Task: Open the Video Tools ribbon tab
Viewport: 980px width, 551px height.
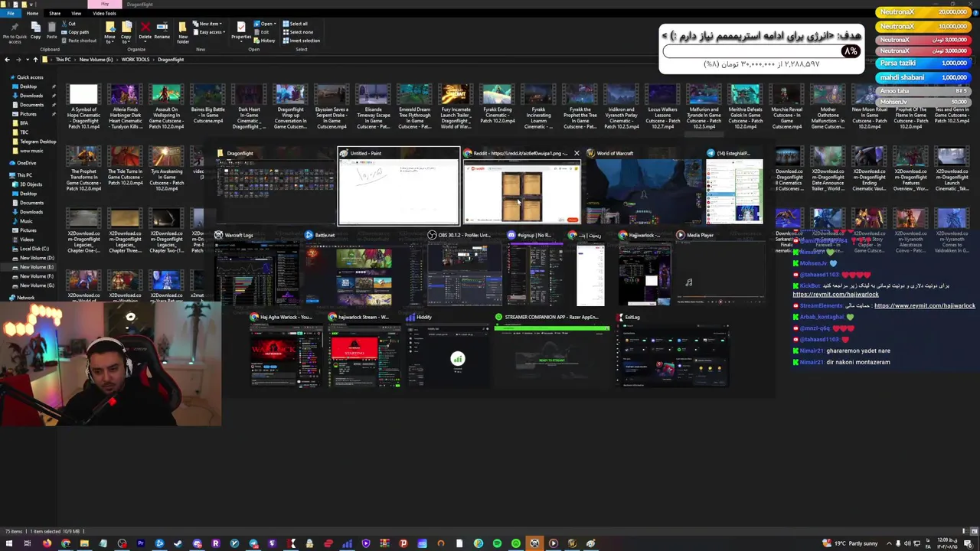Action: (x=105, y=13)
